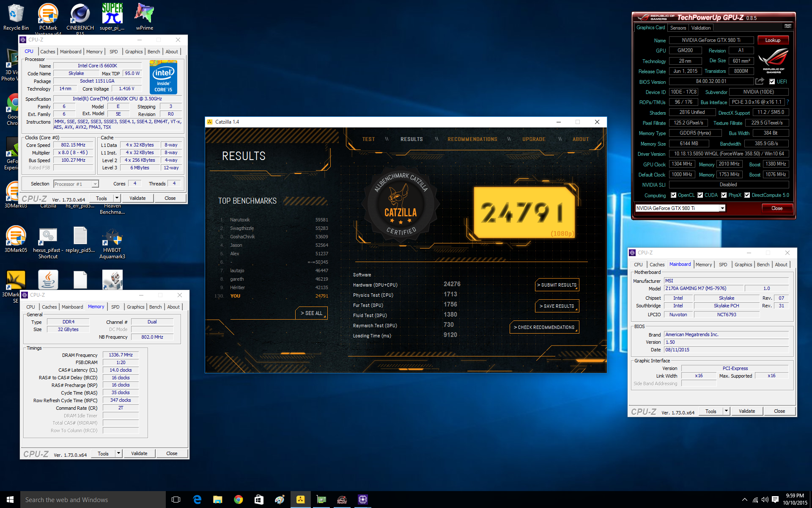Switch to the Sensors tab in GPU-Z

tap(678, 28)
